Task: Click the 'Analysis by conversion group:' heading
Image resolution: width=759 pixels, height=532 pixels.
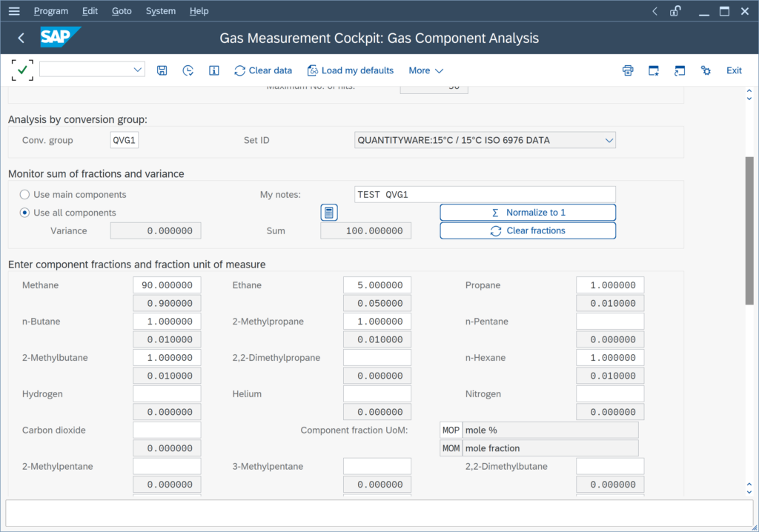Action: [x=77, y=119]
